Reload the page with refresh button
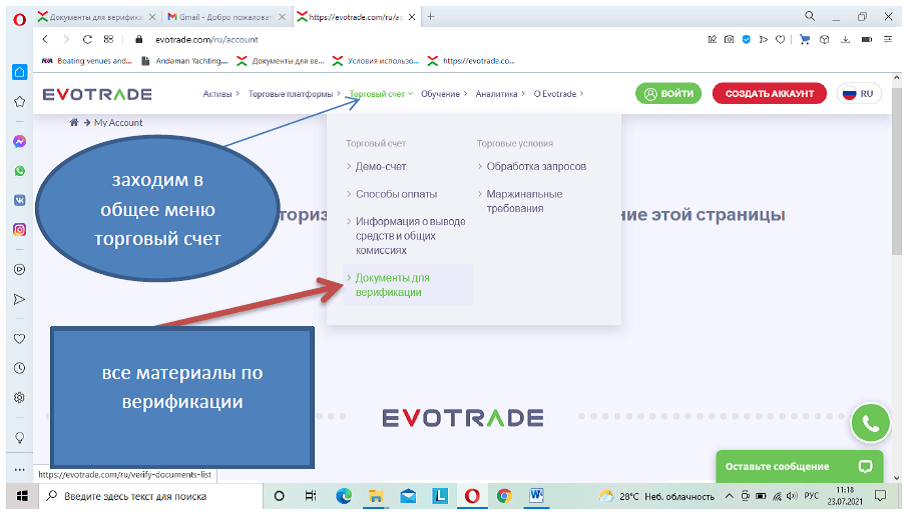924x521 pixels. 88,39
